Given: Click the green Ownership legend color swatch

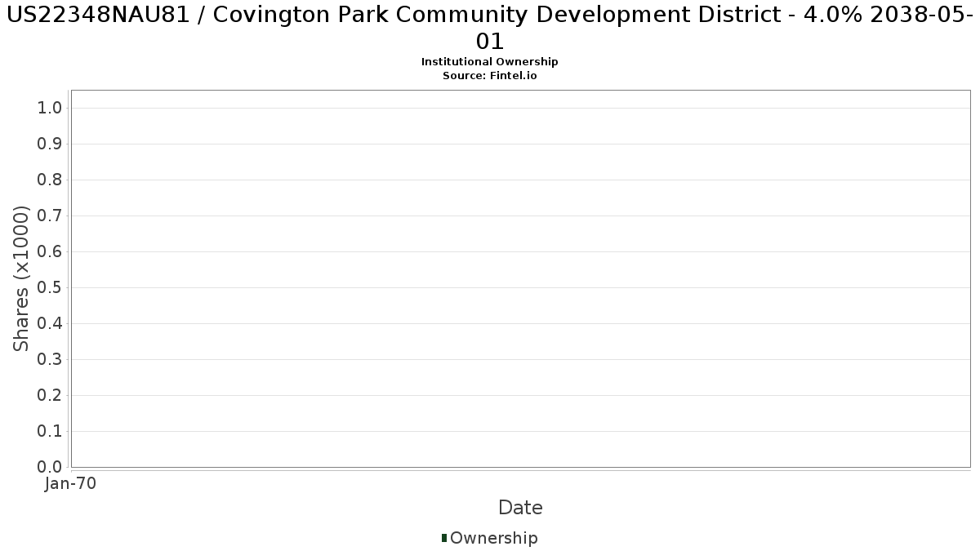Looking at the screenshot, I should 444,538.
